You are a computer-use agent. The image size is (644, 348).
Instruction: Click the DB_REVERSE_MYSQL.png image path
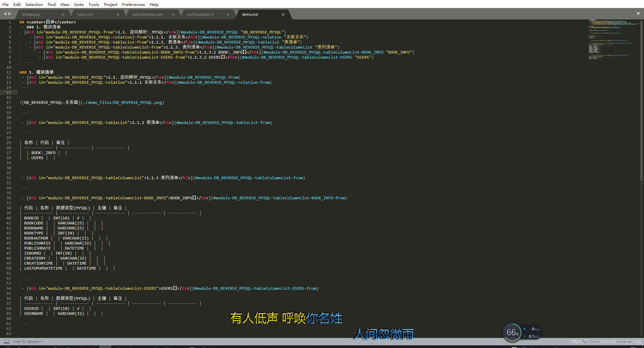(122, 102)
